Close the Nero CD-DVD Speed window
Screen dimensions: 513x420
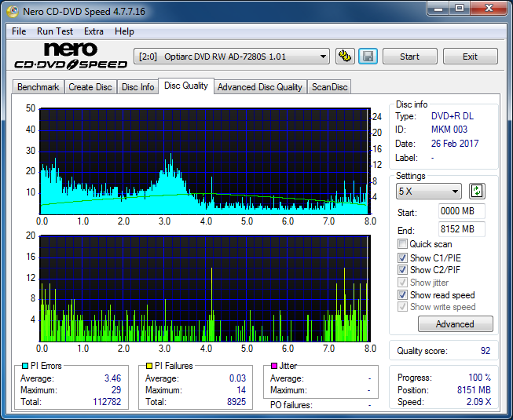[489, 9]
